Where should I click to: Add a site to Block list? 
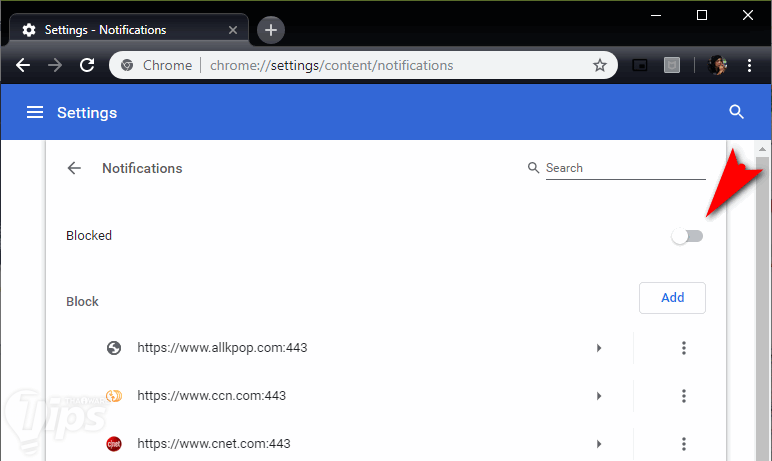672,297
